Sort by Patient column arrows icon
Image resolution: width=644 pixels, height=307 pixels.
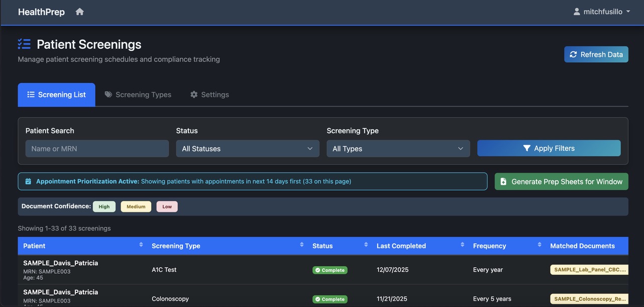click(x=141, y=245)
